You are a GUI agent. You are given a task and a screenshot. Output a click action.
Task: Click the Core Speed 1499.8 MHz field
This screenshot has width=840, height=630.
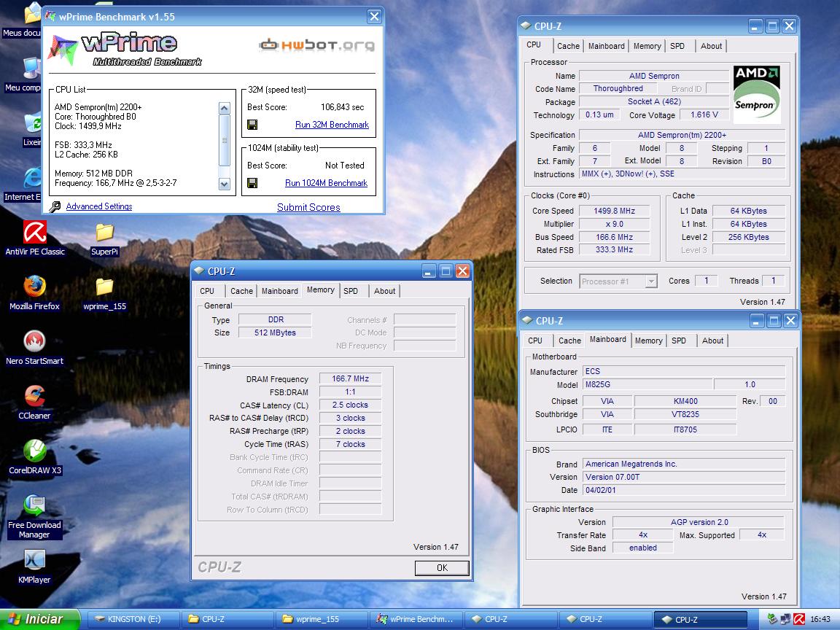tap(615, 211)
